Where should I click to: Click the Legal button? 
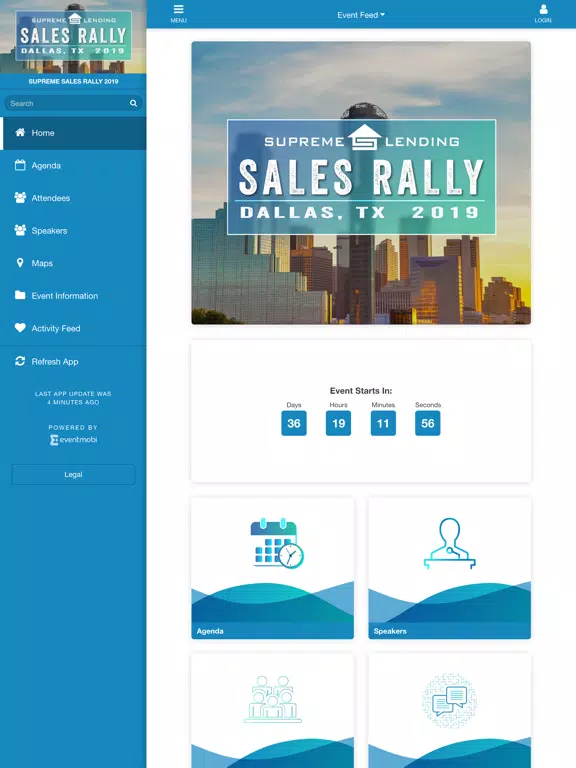tap(73, 475)
